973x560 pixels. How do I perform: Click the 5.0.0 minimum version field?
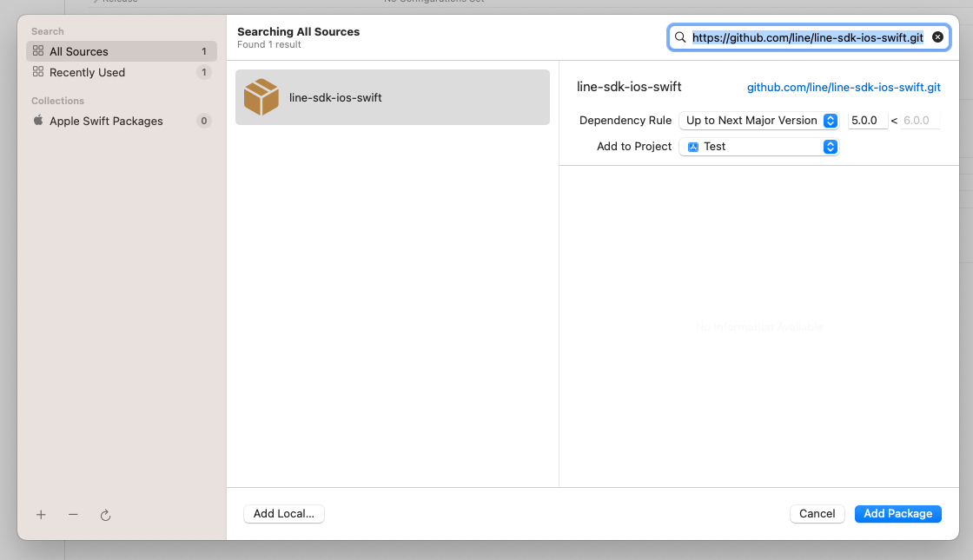868,121
